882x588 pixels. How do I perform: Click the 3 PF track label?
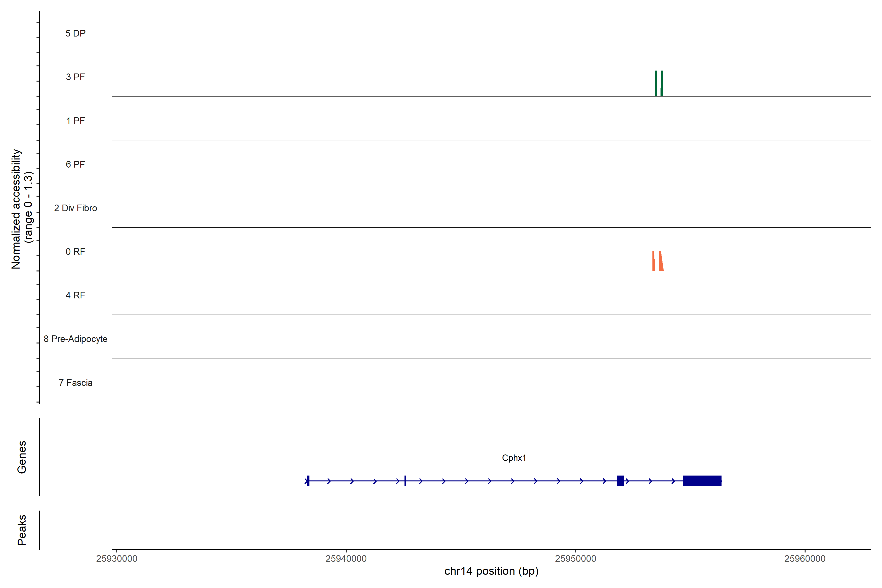tap(75, 77)
